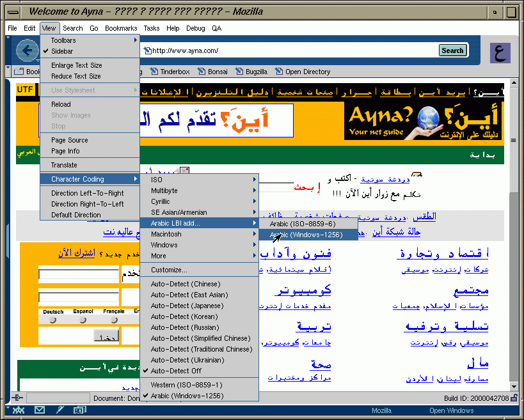Select Reload in the View menu
524x420 pixels.
pyautogui.click(x=90, y=104)
